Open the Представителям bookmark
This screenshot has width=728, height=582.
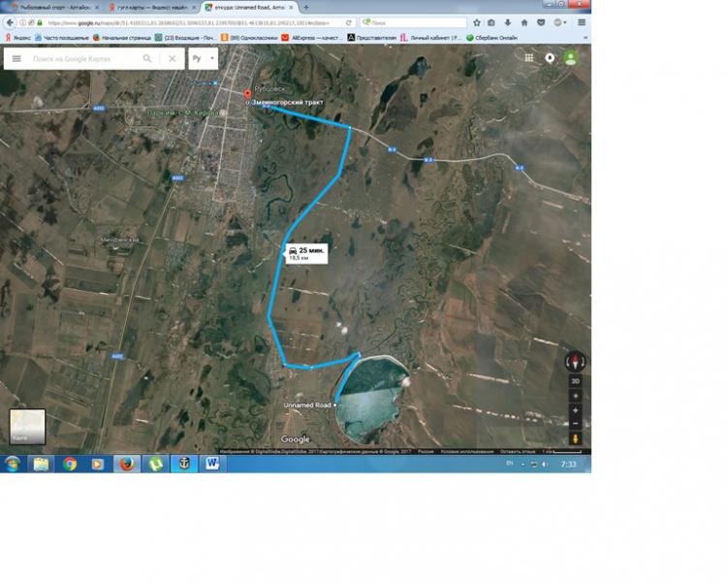pyautogui.click(x=372, y=38)
